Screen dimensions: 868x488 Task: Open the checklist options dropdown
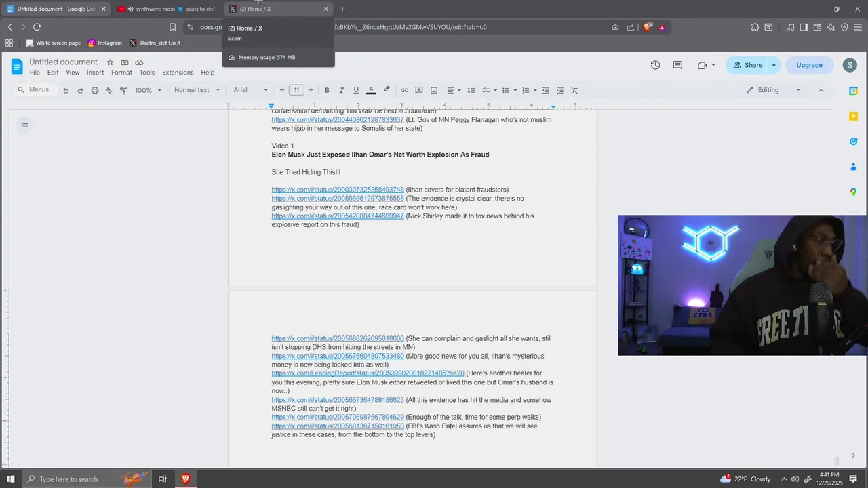point(489,90)
